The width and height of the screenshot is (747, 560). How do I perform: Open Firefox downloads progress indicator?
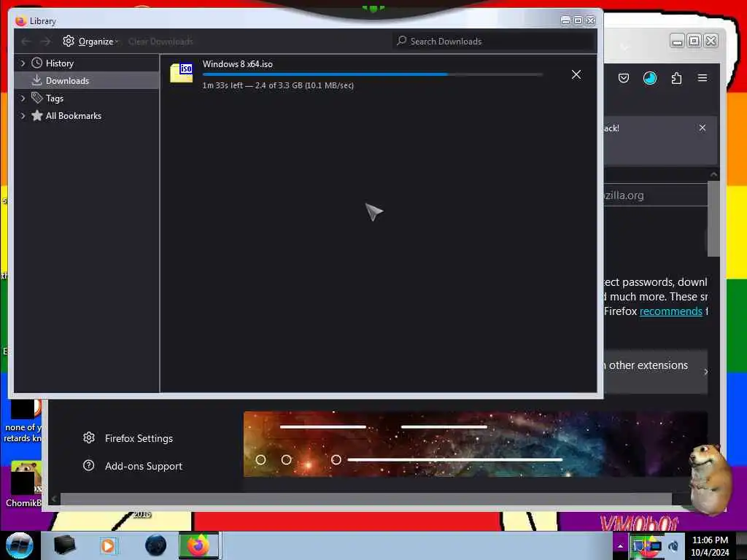(650, 78)
